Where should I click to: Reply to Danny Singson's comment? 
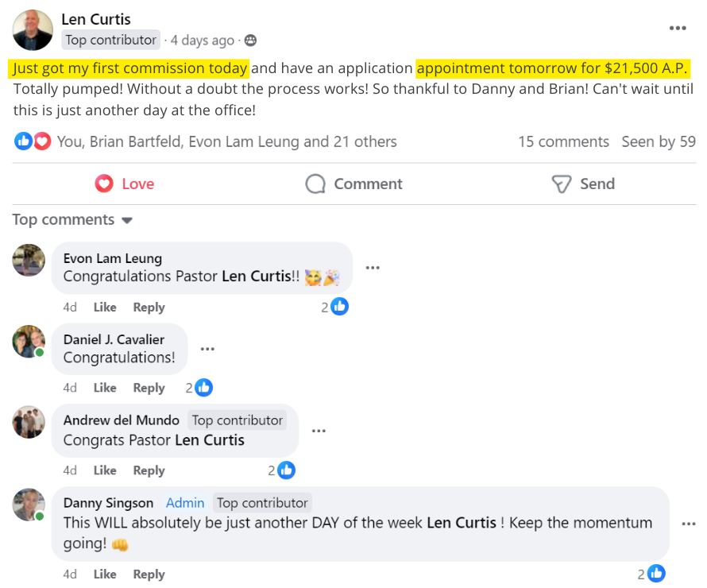coord(149,574)
